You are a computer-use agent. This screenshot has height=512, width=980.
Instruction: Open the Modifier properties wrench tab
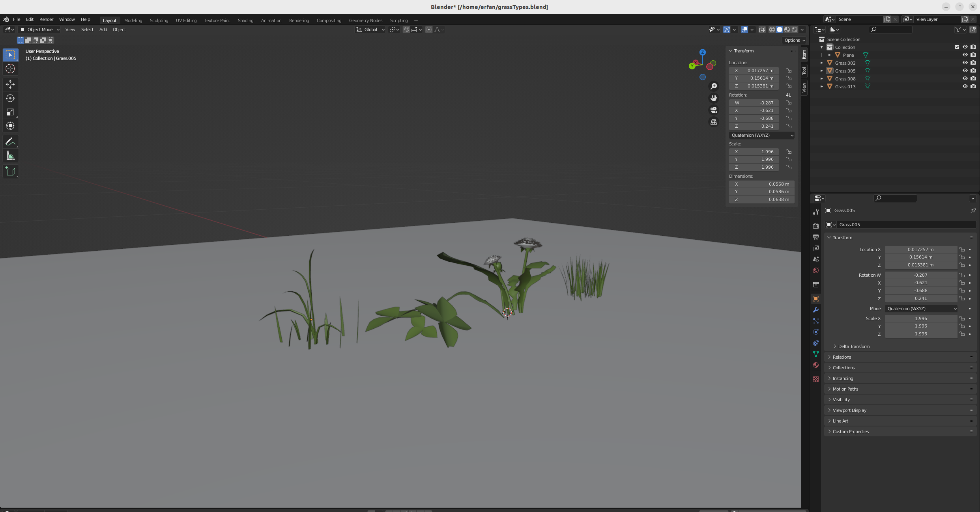coord(816,310)
